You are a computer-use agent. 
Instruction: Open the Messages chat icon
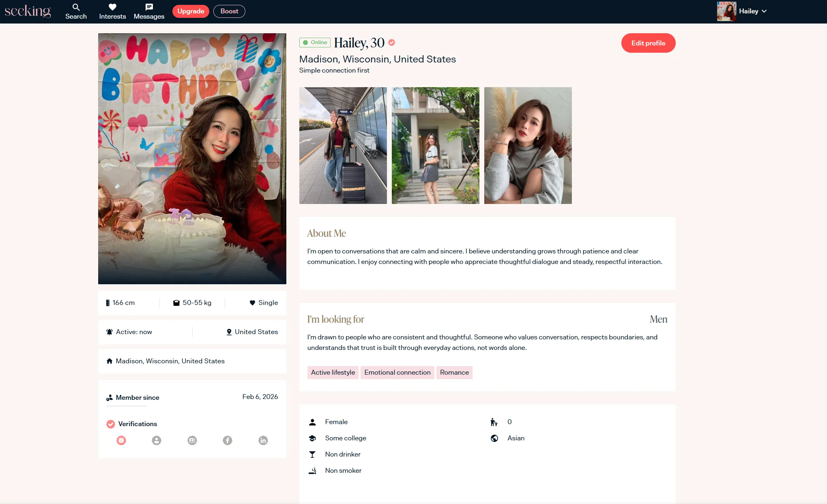coord(149,7)
